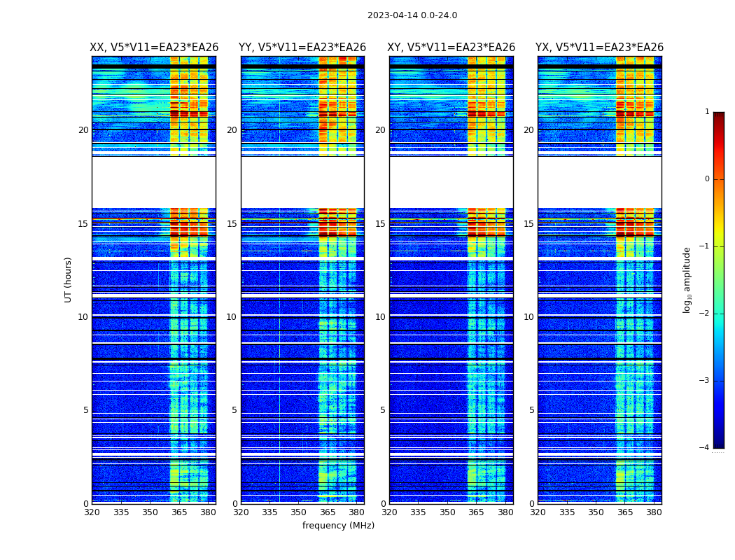This screenshot has width=735, height=560.
Task: Click the UT (hours) axis label
Action: point(69,280)
